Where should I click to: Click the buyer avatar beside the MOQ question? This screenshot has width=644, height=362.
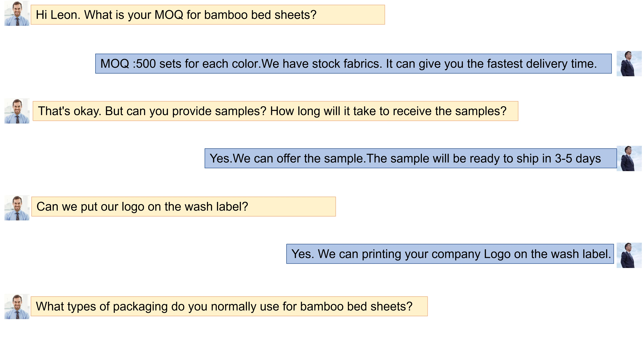pyautogui.click(x=17, y=13)
